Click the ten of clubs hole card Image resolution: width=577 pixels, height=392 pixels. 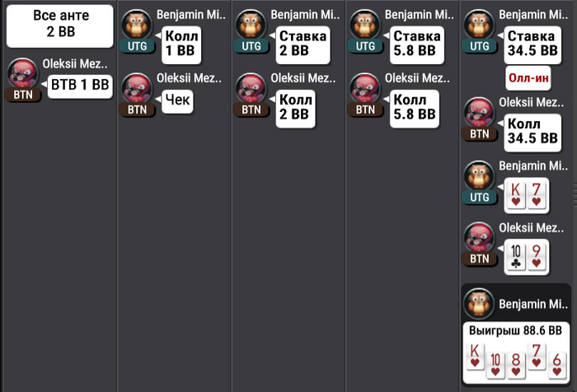coord(515,256)
